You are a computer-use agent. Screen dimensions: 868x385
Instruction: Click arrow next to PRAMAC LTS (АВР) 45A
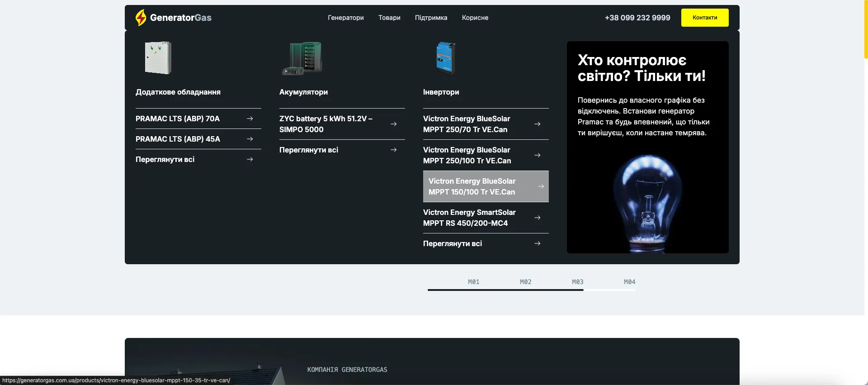[x=250, y=139]
